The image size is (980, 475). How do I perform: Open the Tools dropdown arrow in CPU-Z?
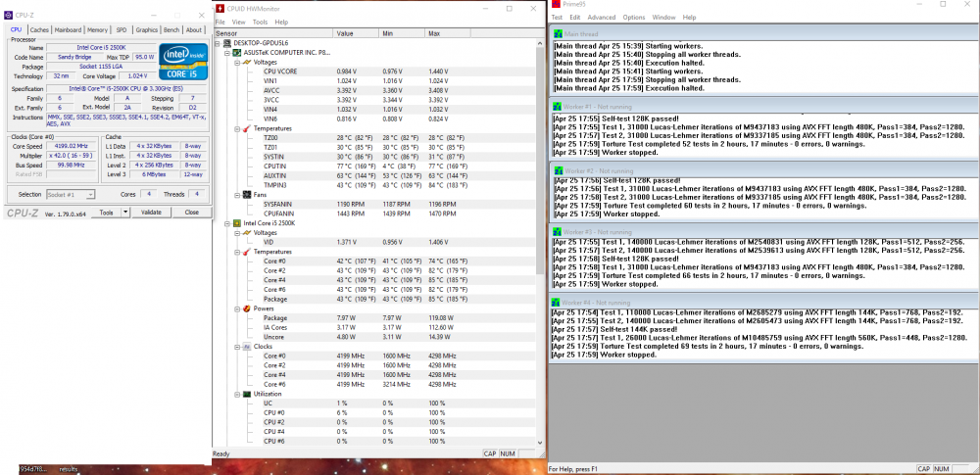[x=125, y=212]
